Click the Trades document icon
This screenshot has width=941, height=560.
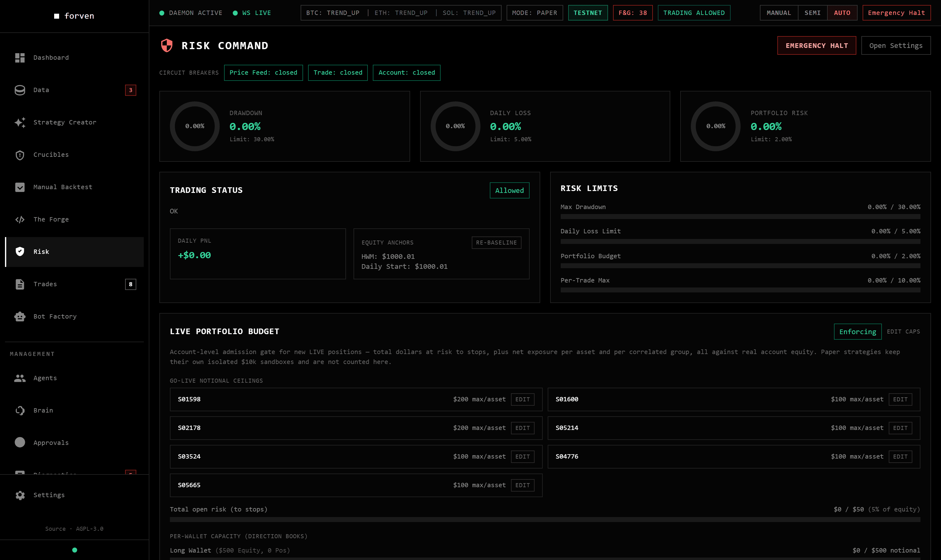pyautogui.click(x=20, y=284)
